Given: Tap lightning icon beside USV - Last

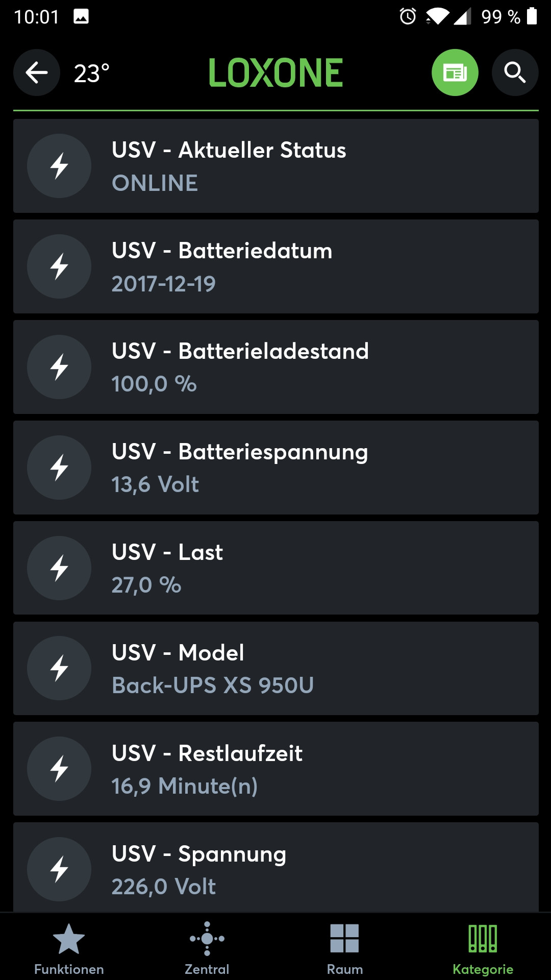Looking at the screenshot, I should [59, 568].
